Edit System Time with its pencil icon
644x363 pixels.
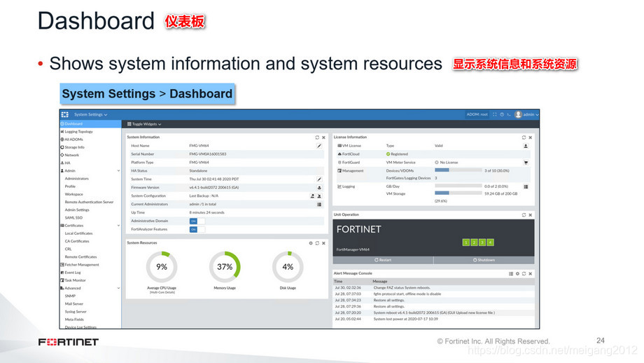click(319, 179)
